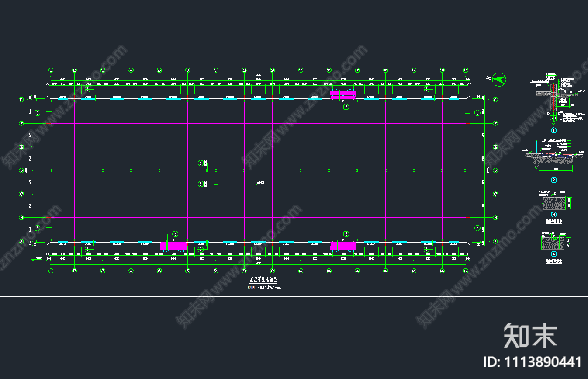Pick grid bubble 12 in the bottom axis row
Image resolution: width=588 pixels, height=379 pixels.
(357, 271)
